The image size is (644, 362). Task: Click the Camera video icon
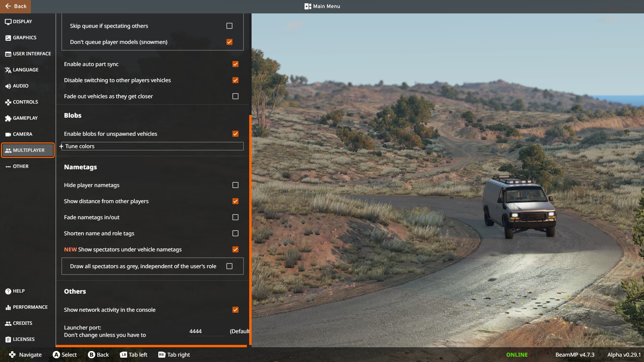8,134
